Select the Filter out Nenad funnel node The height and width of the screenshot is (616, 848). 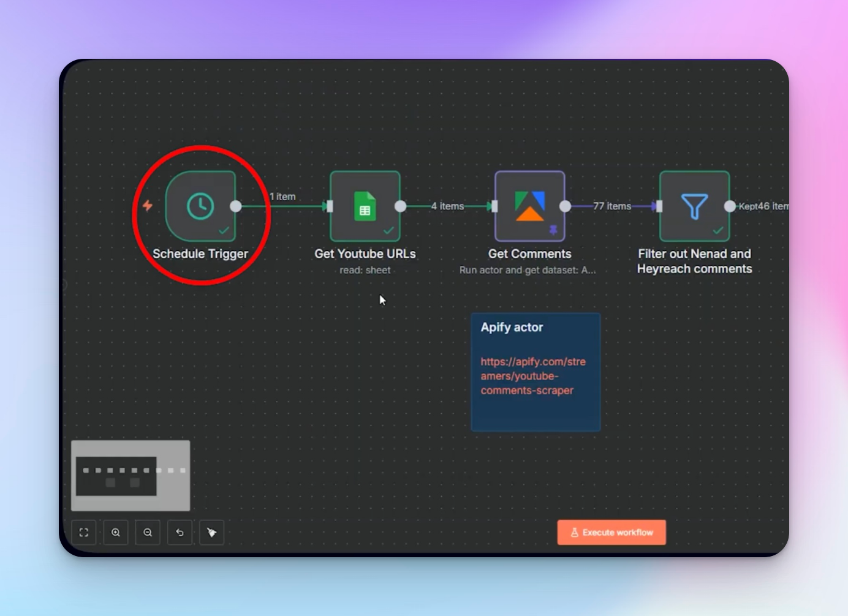click(x=694, y=206)
